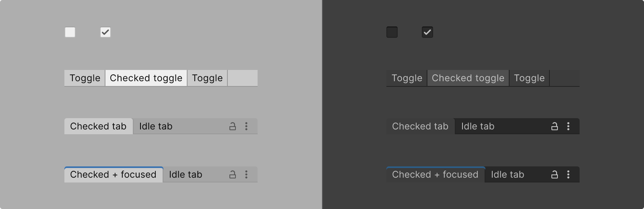The height and width of the screenshot is (209, 644).
Task: Click the lock icon in the light Checked tab bar
Action: click(x=233, y=127)
